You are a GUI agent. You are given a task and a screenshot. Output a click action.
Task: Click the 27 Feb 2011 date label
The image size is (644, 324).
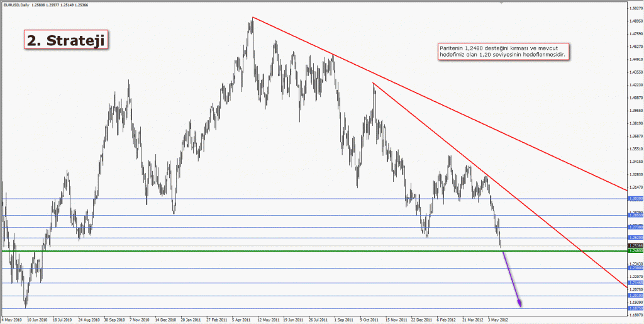click(x=218, y=319)
